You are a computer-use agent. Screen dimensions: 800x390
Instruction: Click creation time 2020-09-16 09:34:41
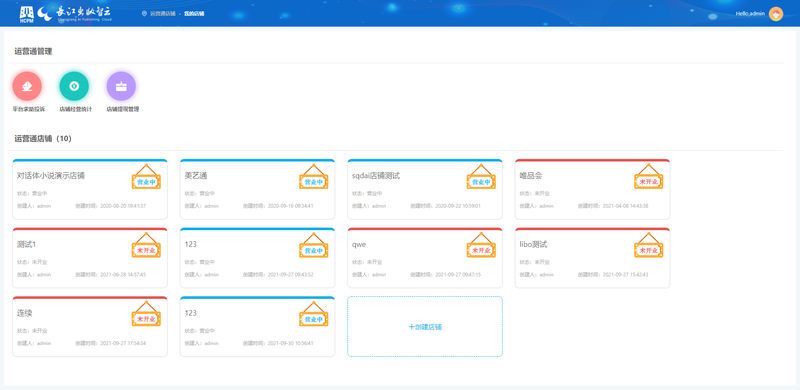click(290, 206)
